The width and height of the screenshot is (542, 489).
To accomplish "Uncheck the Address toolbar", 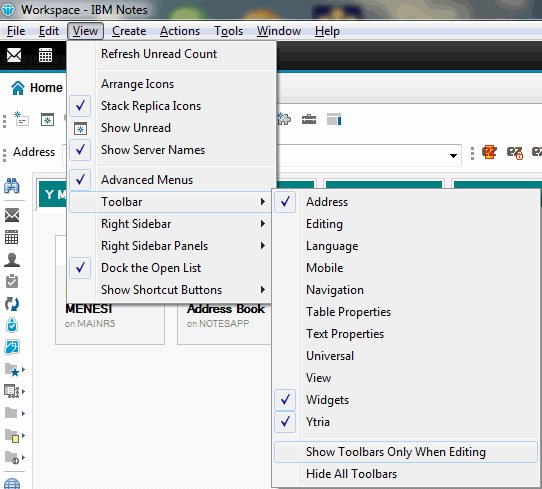I will point(406,202).
